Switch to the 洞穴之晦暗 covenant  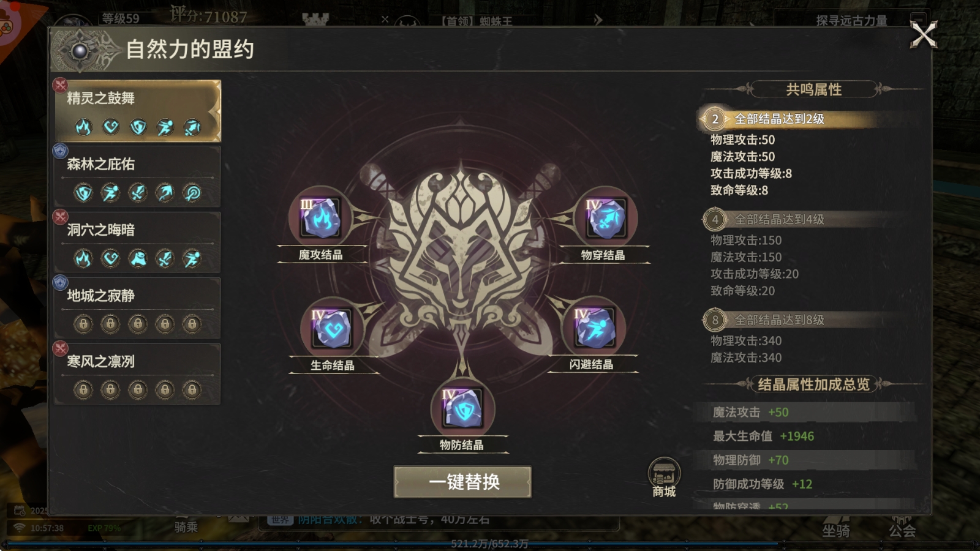pyautogui.click(x=138, y=242)
